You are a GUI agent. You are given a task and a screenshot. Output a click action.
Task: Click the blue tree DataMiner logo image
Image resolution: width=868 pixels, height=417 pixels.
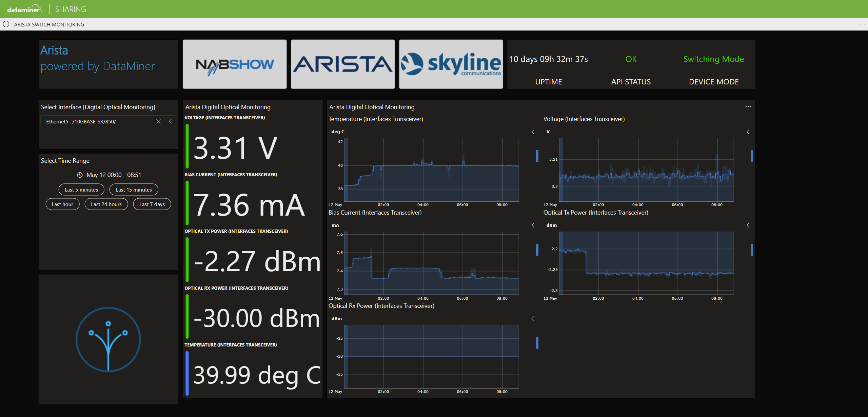pos(108,339)
